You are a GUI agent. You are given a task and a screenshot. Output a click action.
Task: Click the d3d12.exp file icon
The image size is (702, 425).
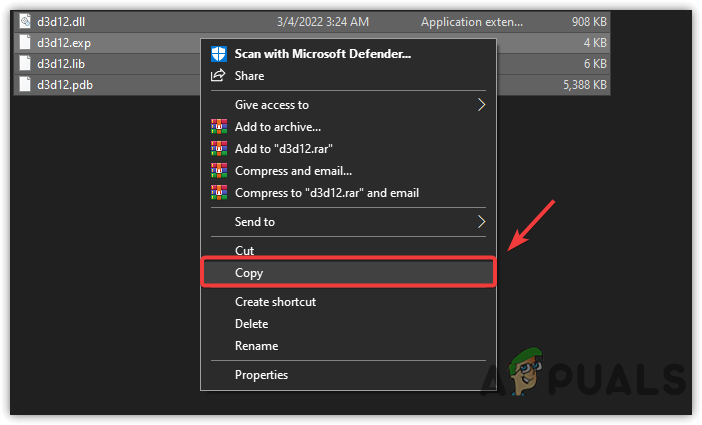[25, 42]
